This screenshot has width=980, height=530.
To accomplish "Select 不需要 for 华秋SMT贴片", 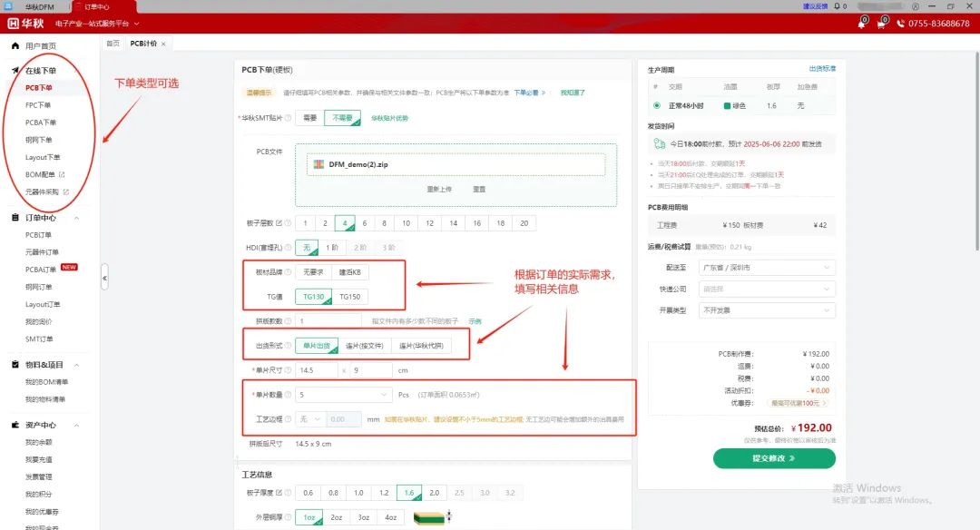I will (x=342, y=117).
